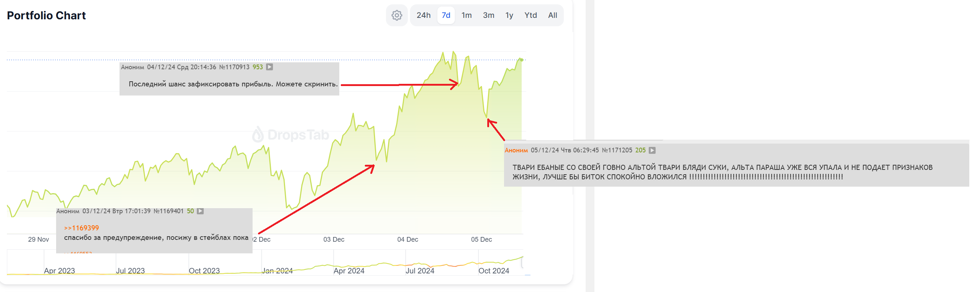980x292 pixels.
Task: Click post number №1171205
Action: 617,151
